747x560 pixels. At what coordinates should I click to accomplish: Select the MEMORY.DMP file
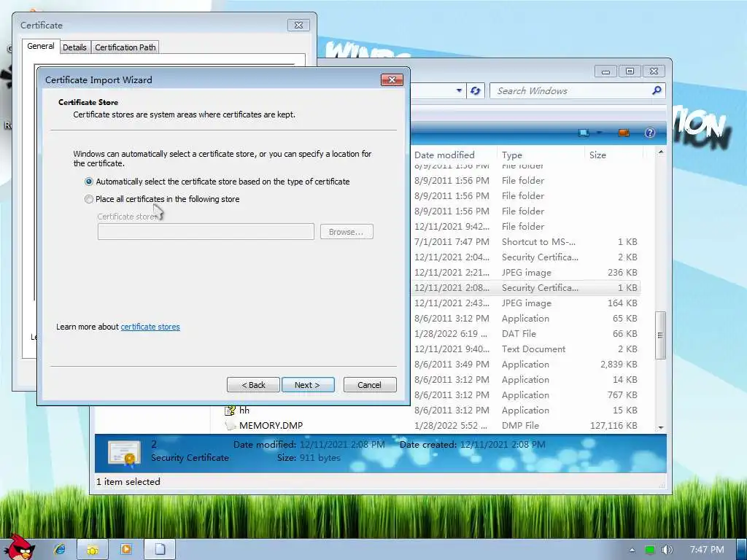271,426
